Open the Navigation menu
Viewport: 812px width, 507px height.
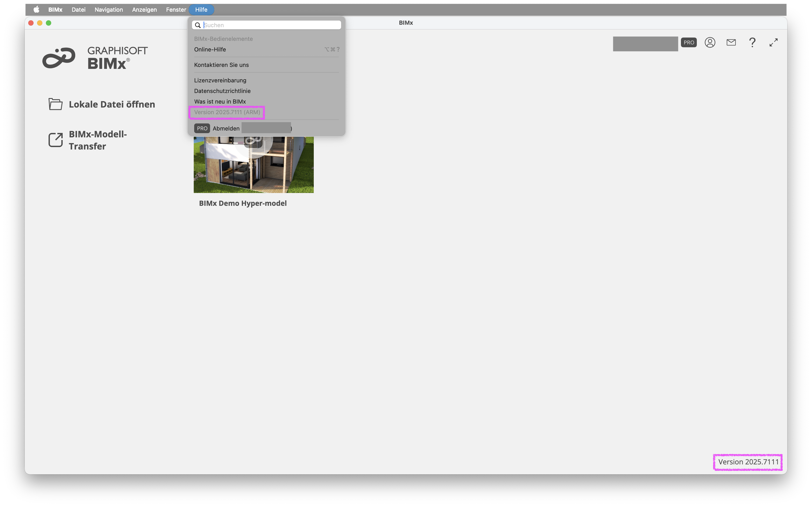109,9
